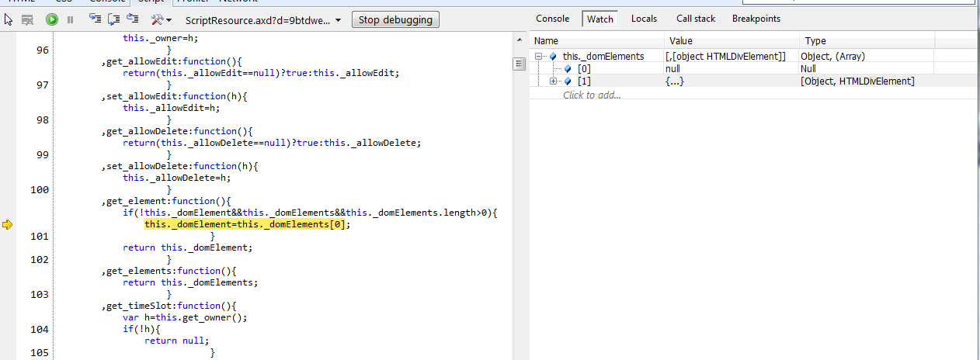The image size is (980, 360).
Task: Collapse the this._domElements watch node
Action: coord(538,56)
